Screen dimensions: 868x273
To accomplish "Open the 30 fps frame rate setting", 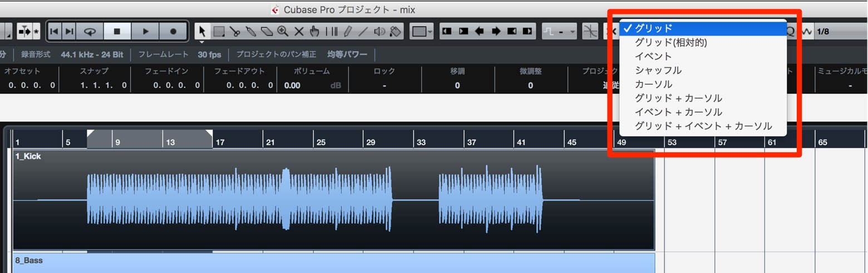I will (x=209, y=55).
